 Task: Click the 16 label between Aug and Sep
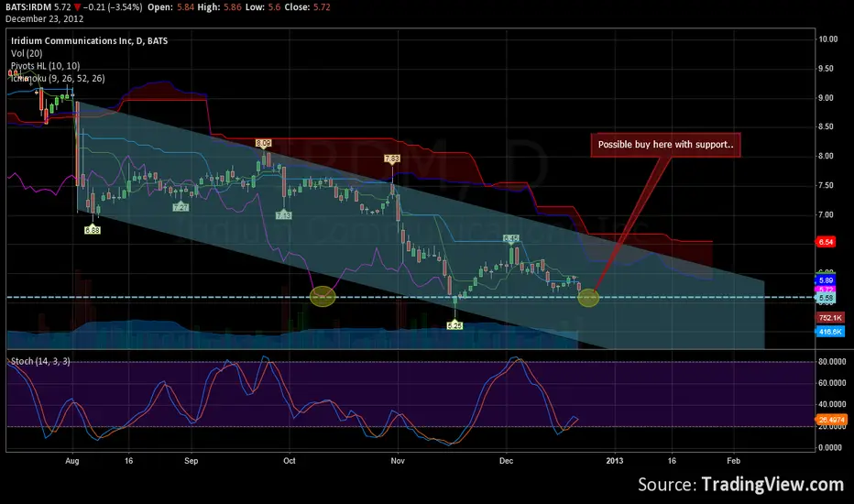pyautogui.click(x=128, y=461)
